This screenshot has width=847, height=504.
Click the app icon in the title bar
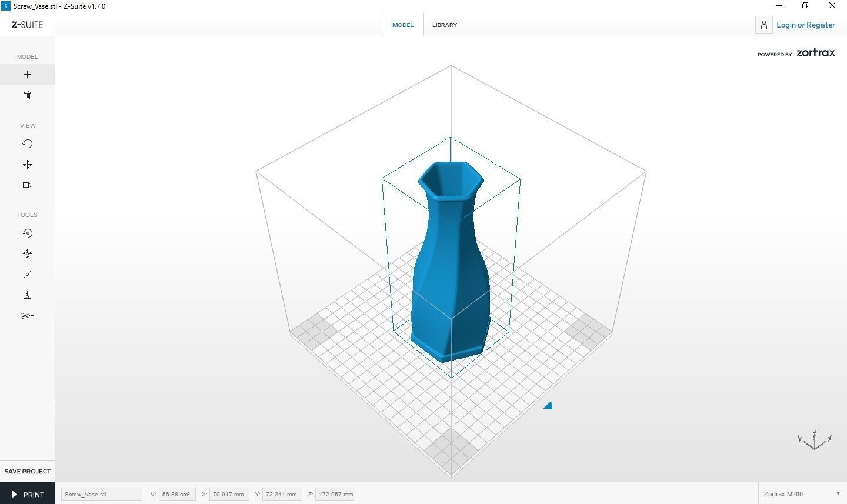pos(6,6)
